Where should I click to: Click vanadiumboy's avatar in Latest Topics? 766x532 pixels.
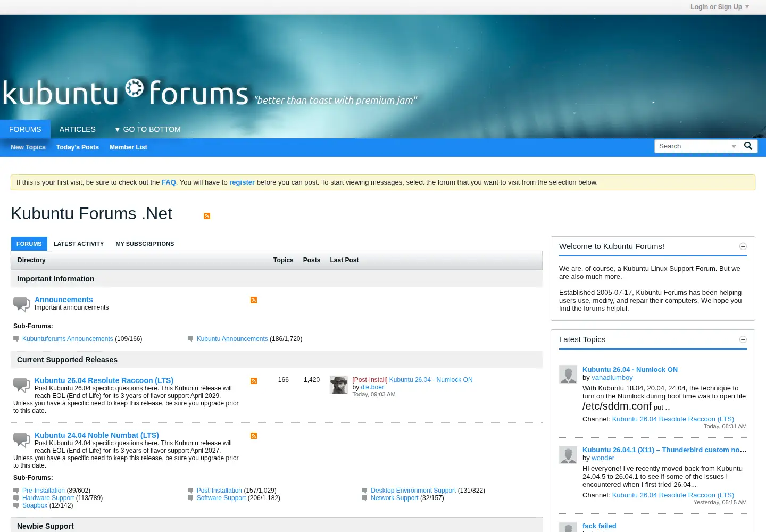coord(568,375)
